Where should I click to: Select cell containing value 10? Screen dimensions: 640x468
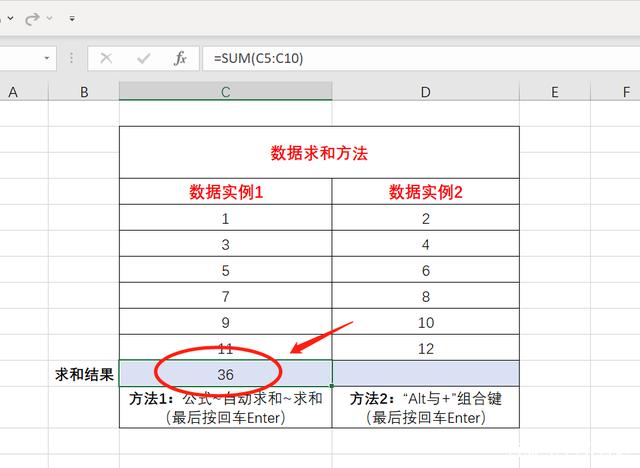[x=426, y=322]
